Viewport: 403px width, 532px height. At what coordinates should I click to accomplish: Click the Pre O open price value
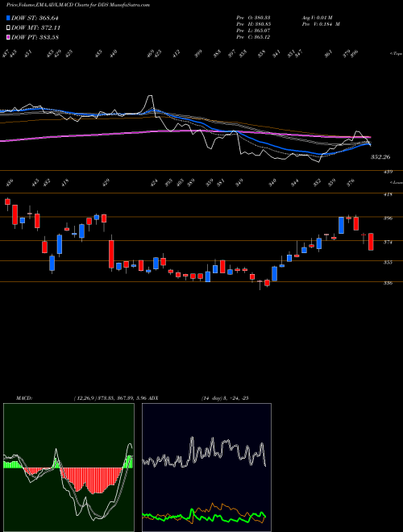pos(261,18)
